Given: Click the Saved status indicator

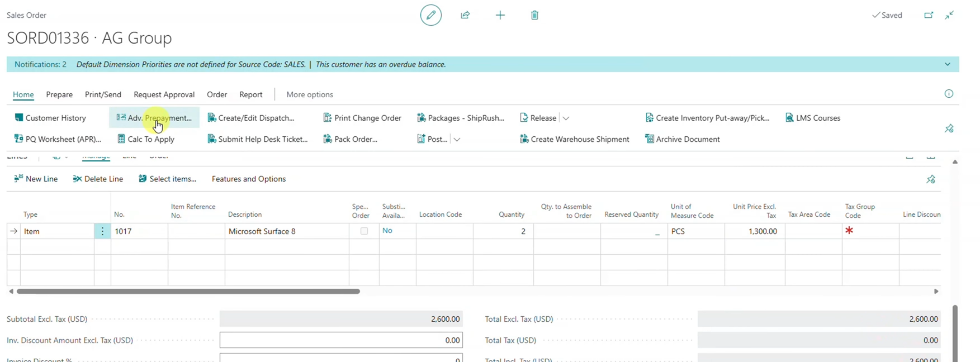Looking at the screenshot, I should tap(887, 15).
